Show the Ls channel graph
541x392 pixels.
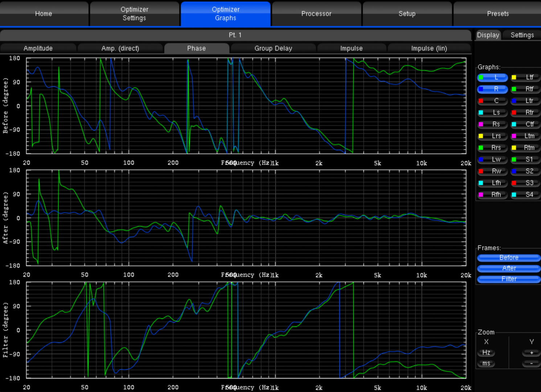492,113
